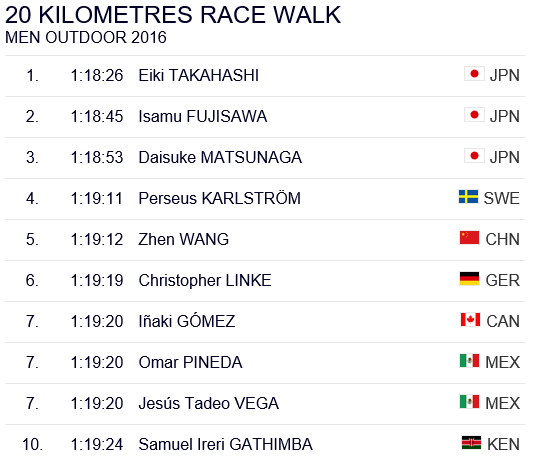Click the Canada flag beside Iñaki GÓMEZ
The image size is (533, 460).
pos(470,320)
